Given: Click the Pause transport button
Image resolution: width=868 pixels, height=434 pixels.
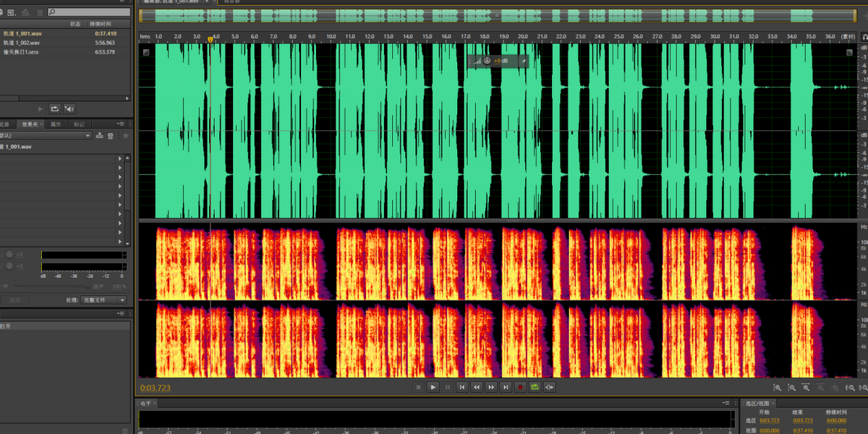Looking at the screenshot, I should (447, 387).
